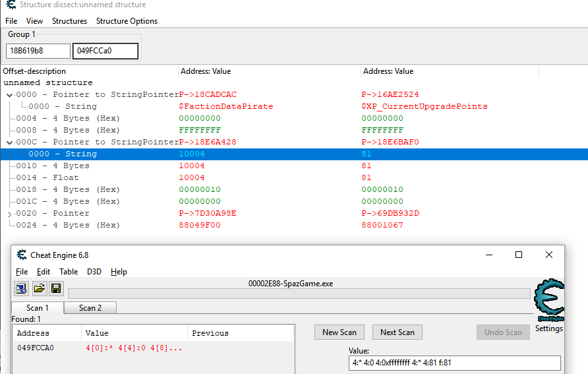Viewport: 588px width, 374px height.
Task: Click the Open Process icon
Action: [x=22, y=288]
